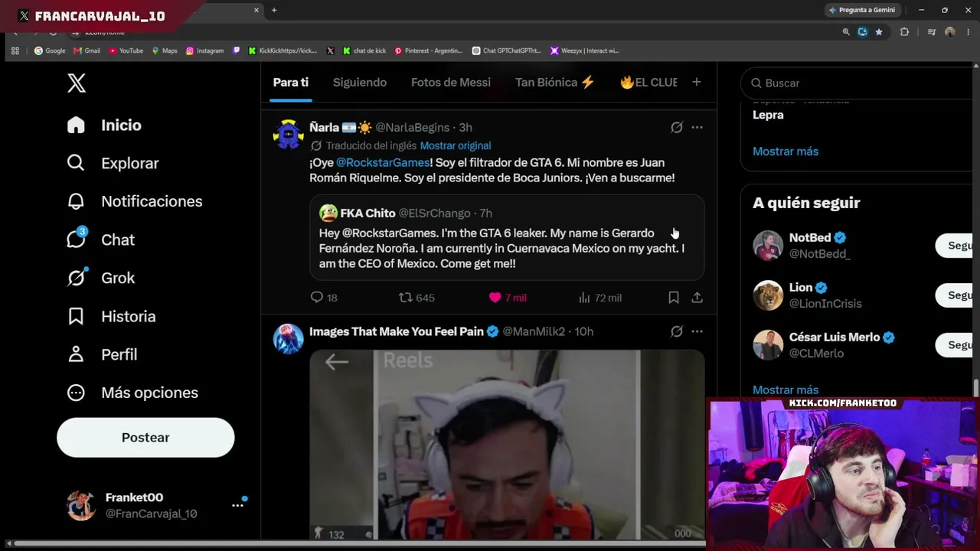
Task: Open Grok from the sidebar
Action: tap(101, 278)
